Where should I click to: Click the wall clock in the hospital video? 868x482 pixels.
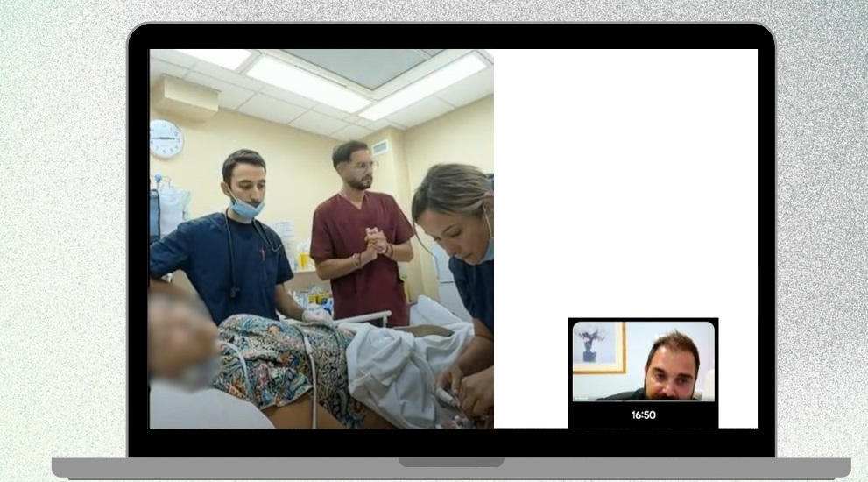tap(166, 138)
